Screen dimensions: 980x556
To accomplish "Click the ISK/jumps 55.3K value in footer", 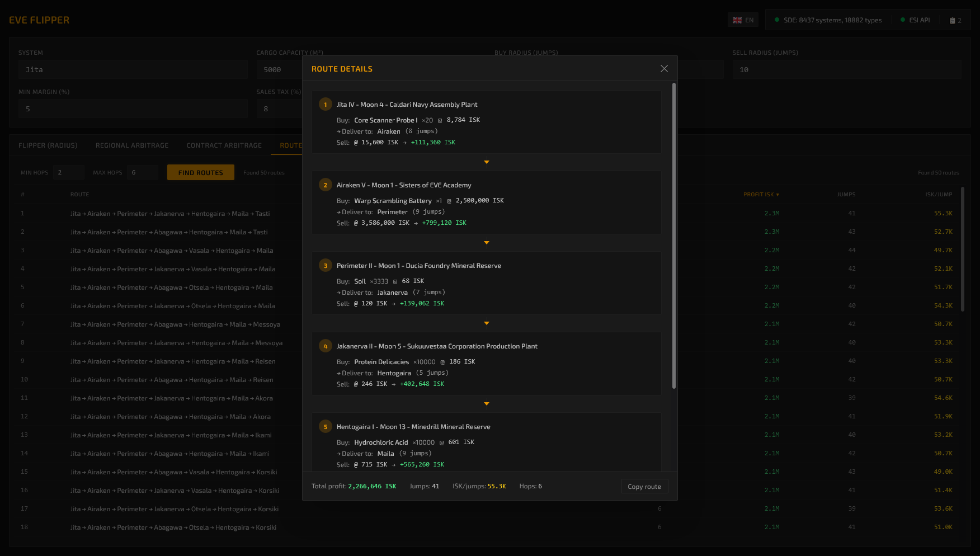I will coord(497,486).
